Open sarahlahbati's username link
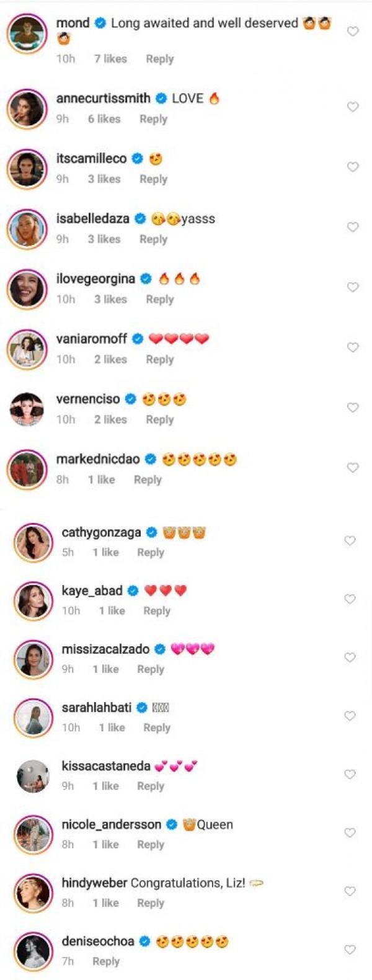Image resolution: width=372 pixels, height=980 pixels. [96, 708]
